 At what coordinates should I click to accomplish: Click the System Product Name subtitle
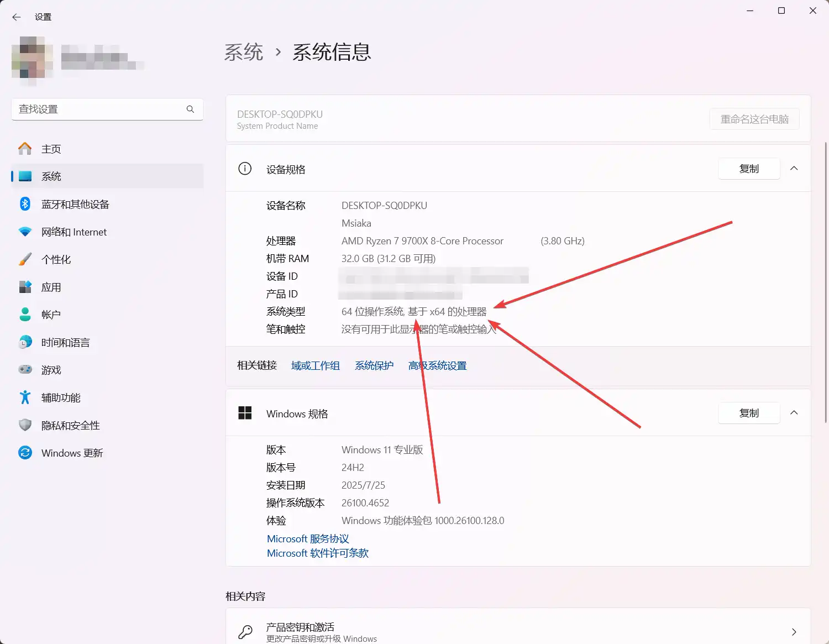(x=277, y=126)
